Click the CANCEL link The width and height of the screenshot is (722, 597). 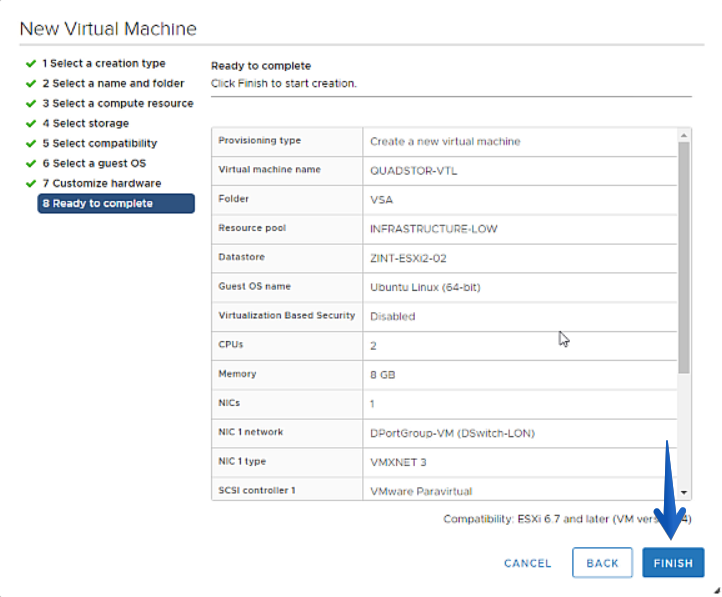click(528, 563)
